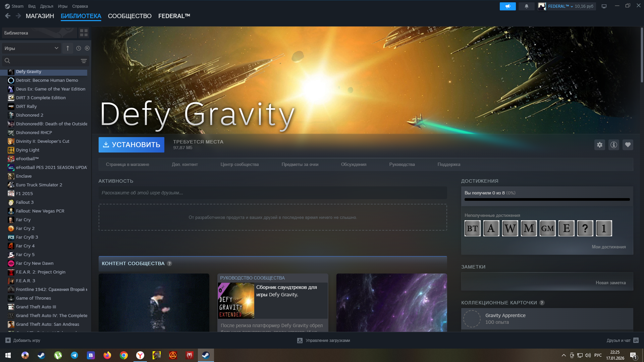Select Dying Light in games list
The image size is (644, 362).
28,150
